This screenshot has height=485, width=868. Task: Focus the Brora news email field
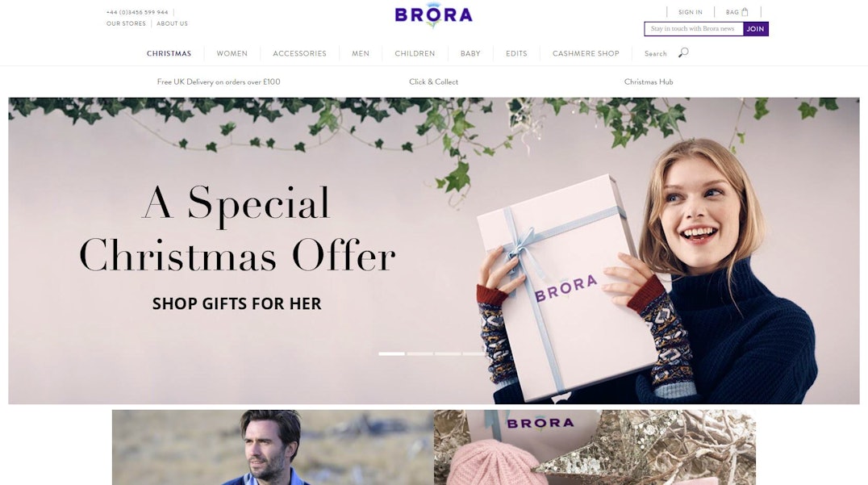pyautogui.click(x=694, y=29)
